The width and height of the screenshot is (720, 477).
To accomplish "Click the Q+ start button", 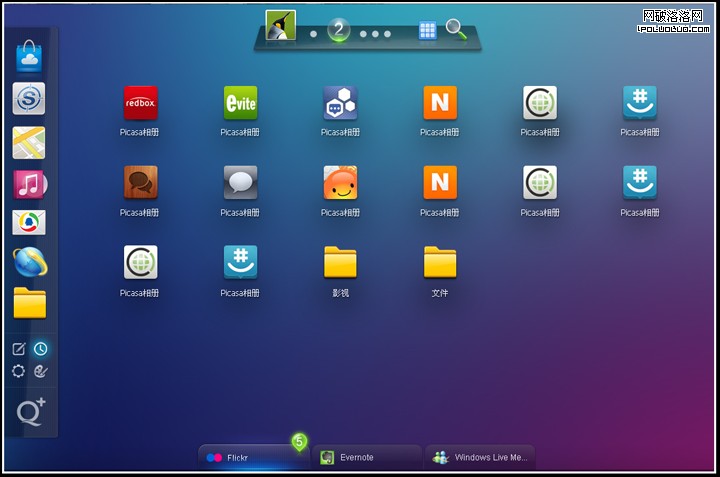I will point(30,412).
